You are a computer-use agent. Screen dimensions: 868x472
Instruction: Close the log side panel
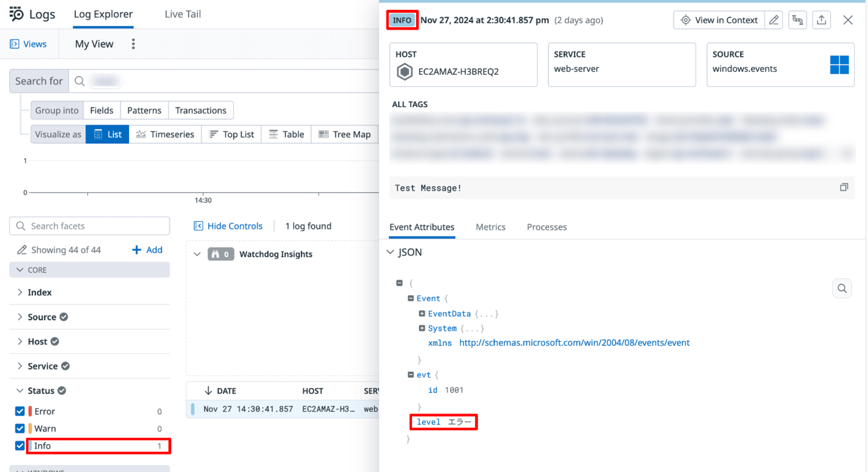848,20
